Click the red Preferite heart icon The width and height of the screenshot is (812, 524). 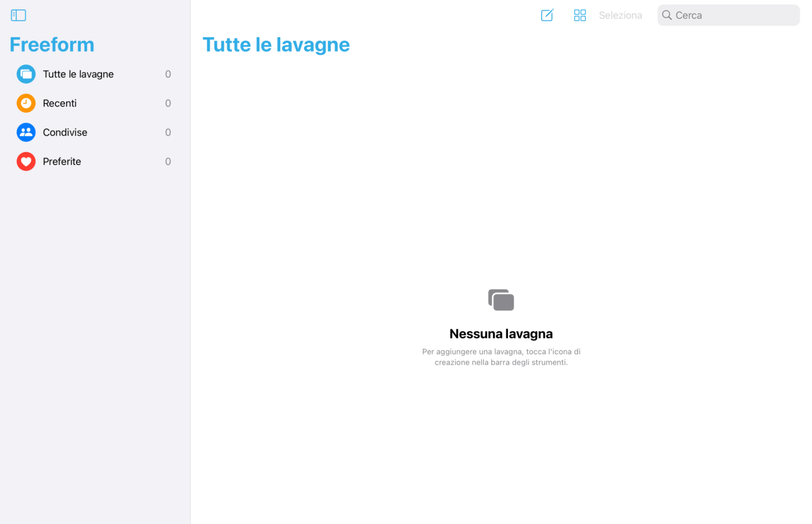[x=26, y=161]
